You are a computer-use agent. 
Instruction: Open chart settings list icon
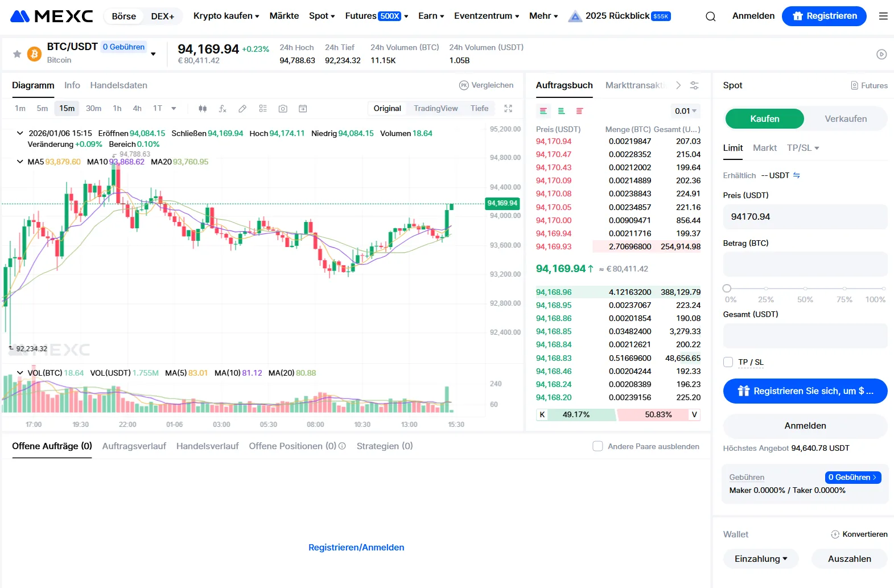[x=263, y=109]
